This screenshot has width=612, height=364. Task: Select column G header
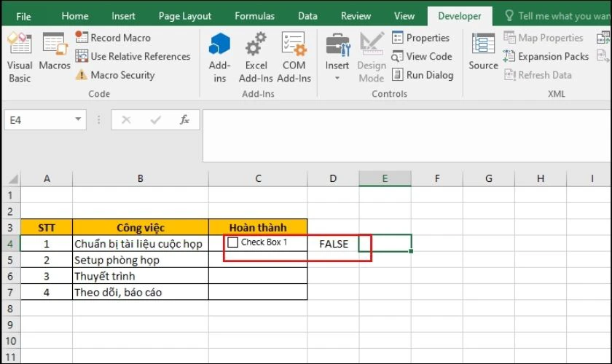[489, 178]
